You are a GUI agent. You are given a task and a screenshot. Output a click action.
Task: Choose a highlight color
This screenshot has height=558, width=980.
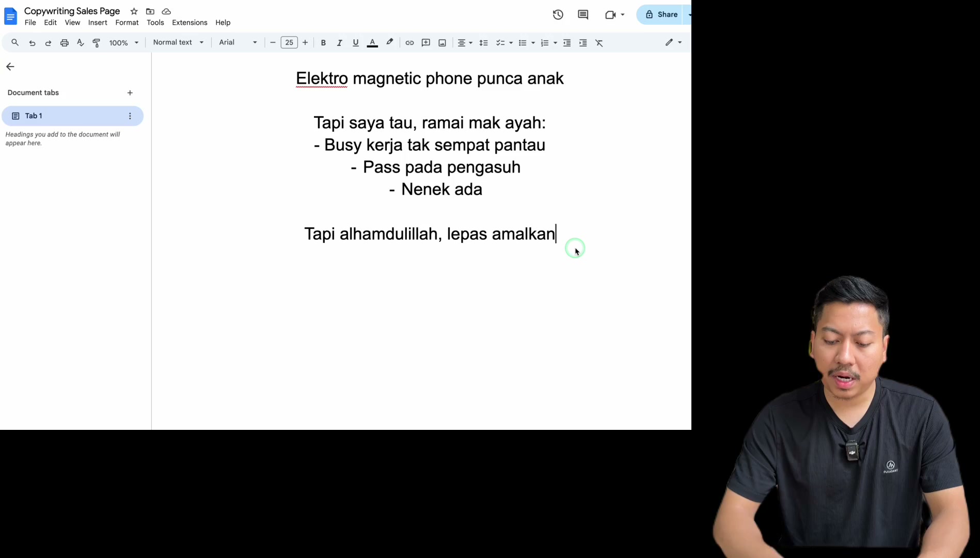click(x=390, y=43)
